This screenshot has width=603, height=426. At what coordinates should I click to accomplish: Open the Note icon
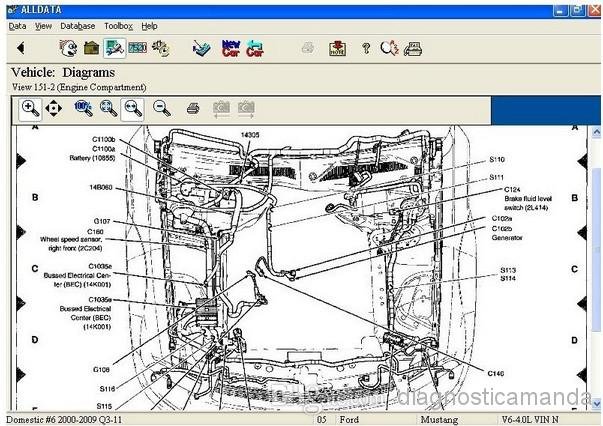(337, 48)
